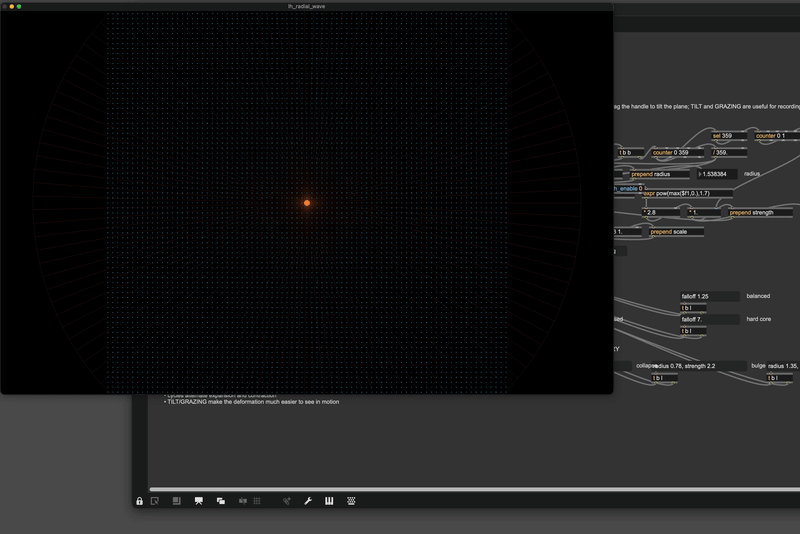Select the 'prepend strength' object
Screen dimensions: 800x534
pyautogui.click(x=760, y=212)
